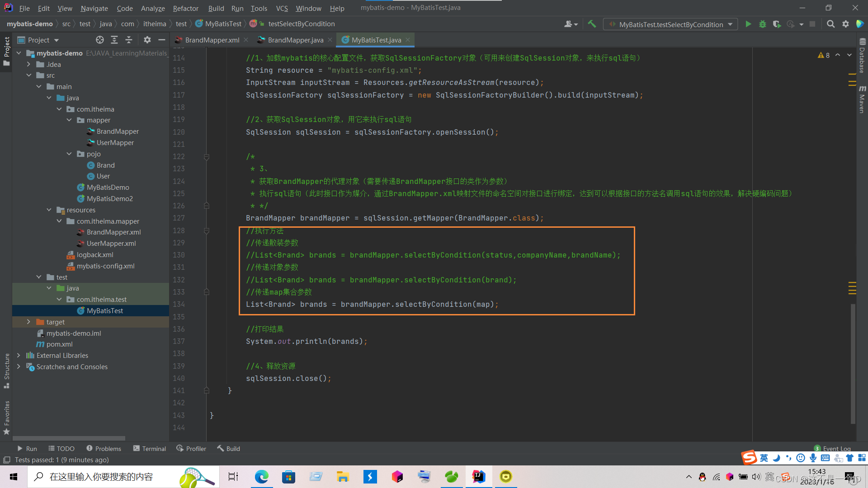Screen dimensions: 868x488
Task: Collapse the mapper package node
Action: pyautogui.click(x=69, y=120)
